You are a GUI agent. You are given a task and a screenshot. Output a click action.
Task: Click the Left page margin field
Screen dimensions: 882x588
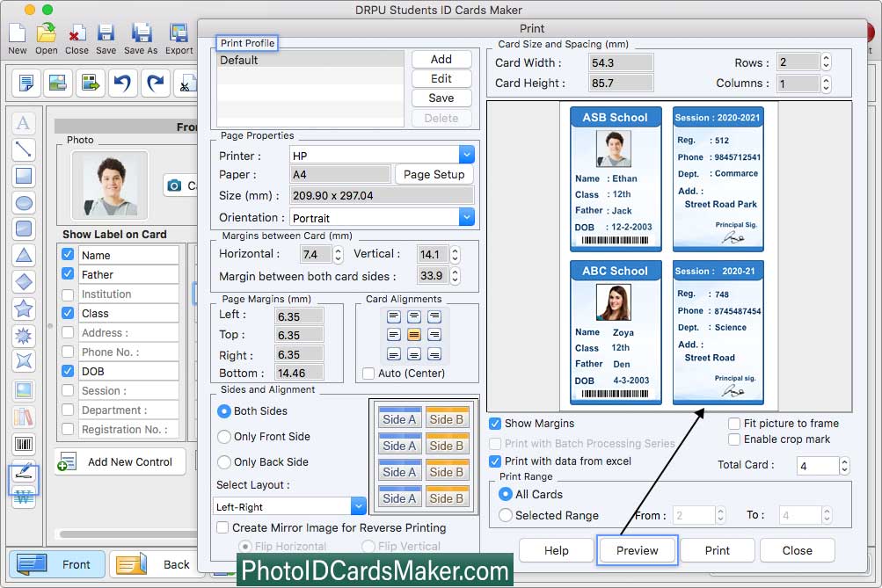click(x=299, y=316)
